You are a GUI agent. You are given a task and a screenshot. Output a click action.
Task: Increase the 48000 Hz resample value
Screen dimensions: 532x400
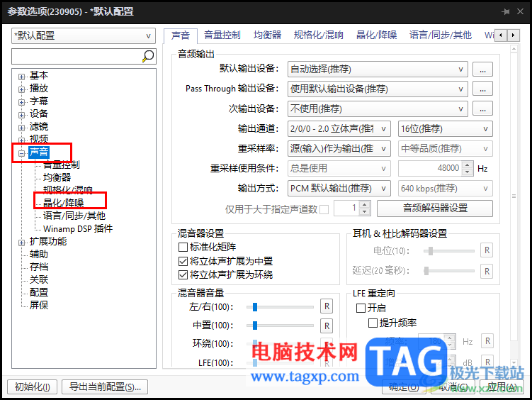pyautogui.click(x=468, y=165)
